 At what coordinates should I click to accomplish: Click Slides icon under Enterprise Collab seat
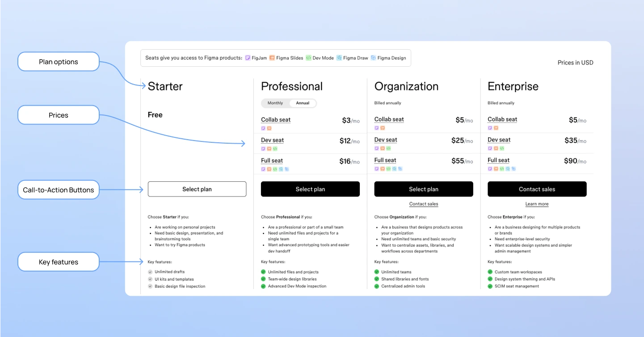click(496, 128)
